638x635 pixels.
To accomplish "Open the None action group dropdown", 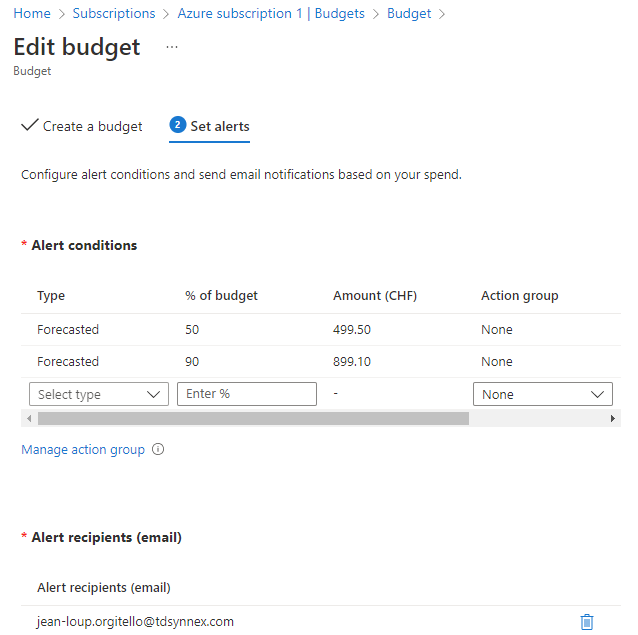I will pos(543,394).
